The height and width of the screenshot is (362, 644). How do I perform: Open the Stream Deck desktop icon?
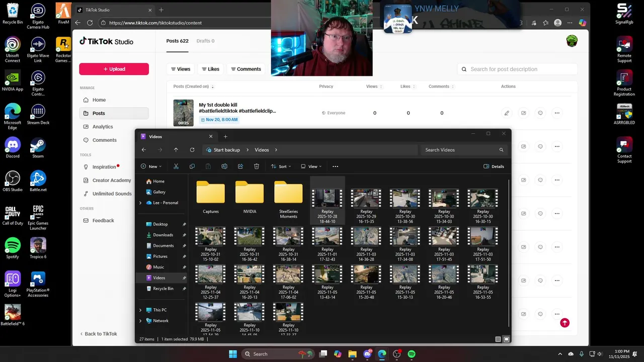[x=38, y=114]
